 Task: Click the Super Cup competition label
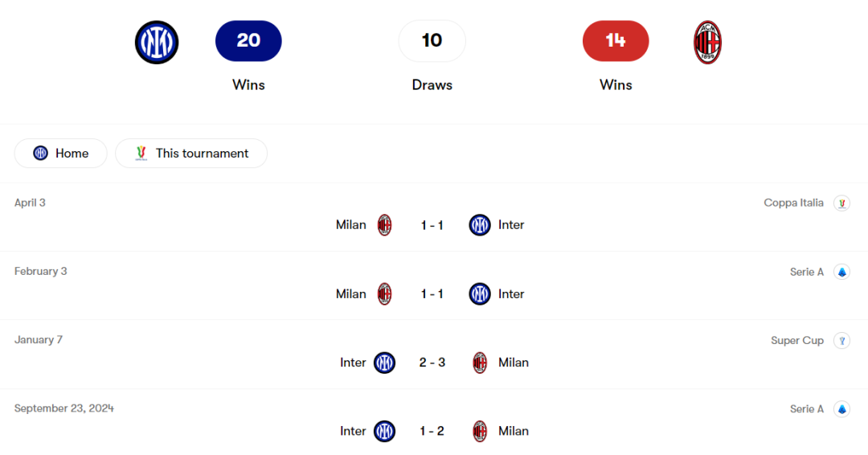pyautogui.click(x=796, y=340)
